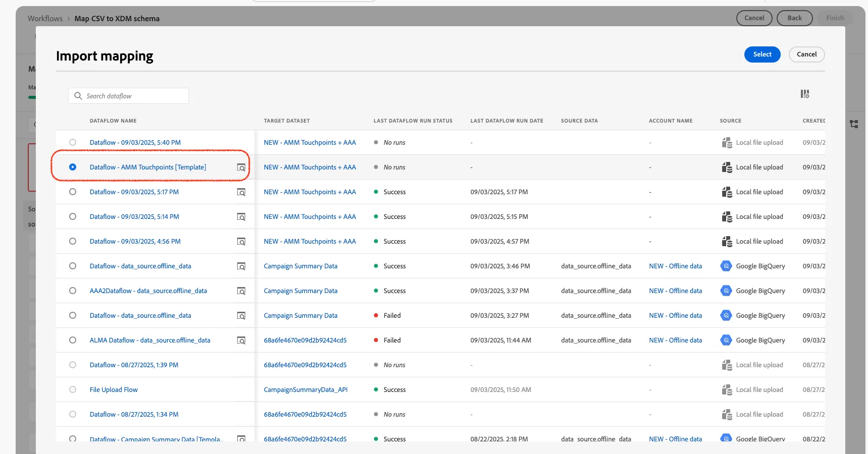Screen dimensions: 868x454
Task: Preview mapping for Dataflow - 09/03/2025, 4:56 PM
Action: (241, 242)
